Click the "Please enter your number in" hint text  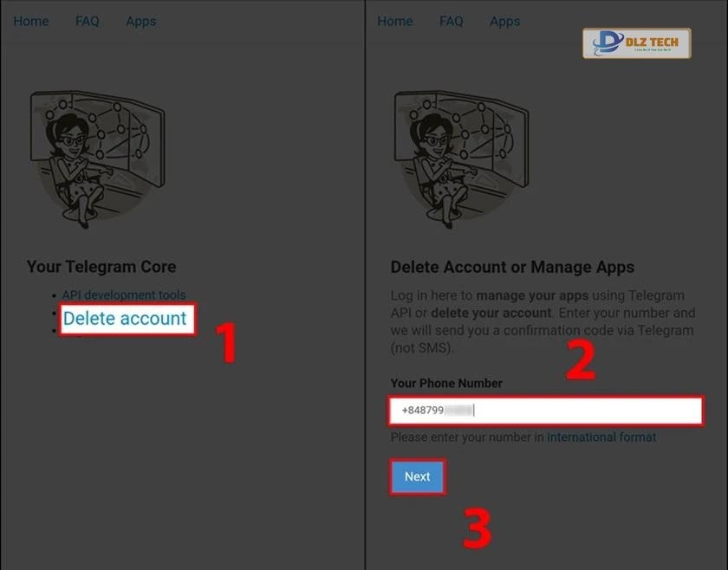pos(467,437)
